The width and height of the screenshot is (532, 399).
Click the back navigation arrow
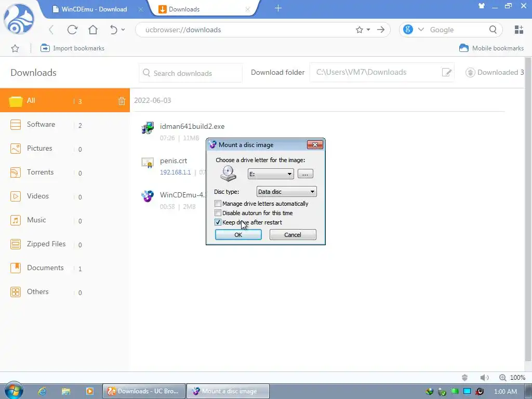click(x=51, y=30)
